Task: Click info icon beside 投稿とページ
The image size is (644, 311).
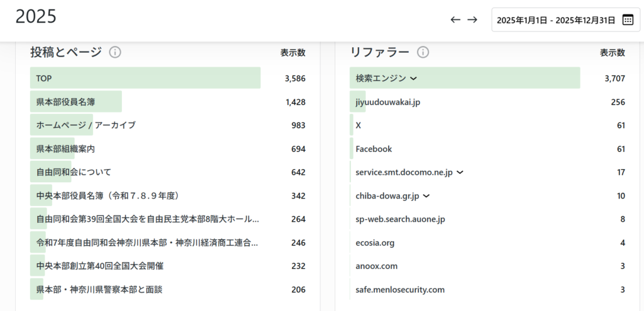Action: pos(115,52)
